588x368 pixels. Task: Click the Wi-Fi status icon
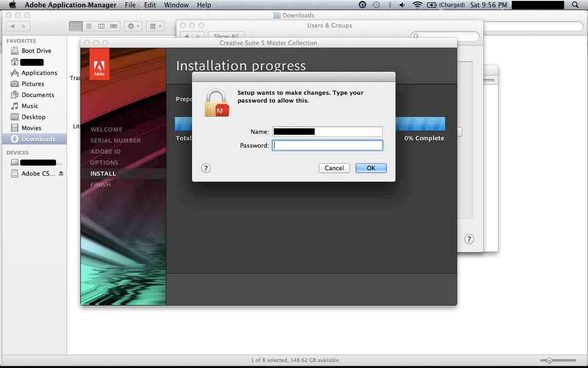(417, 5)
